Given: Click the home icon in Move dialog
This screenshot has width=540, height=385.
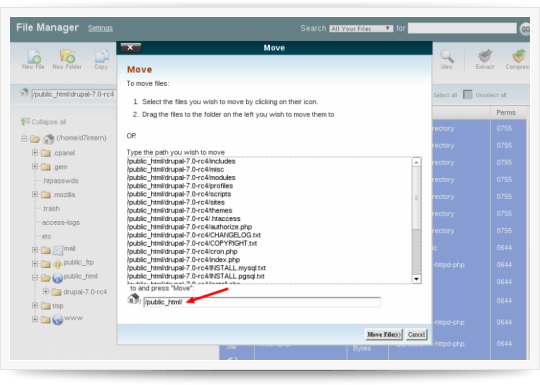Looking at the screenshot, I should pos(133,299).
